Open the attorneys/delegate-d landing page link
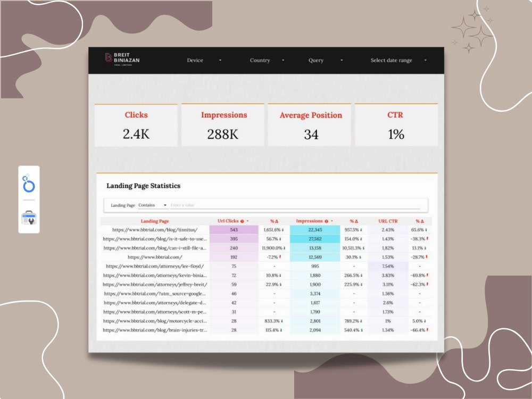 [155, 303]
